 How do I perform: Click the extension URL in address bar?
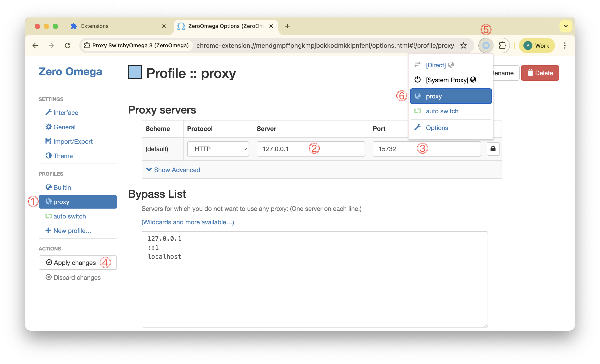[325, 45]
